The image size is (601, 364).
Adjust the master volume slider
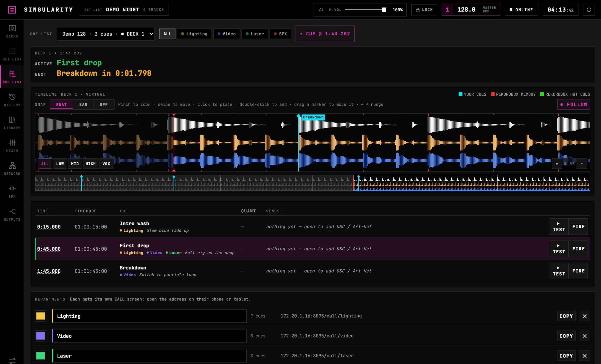click(365, 10)
